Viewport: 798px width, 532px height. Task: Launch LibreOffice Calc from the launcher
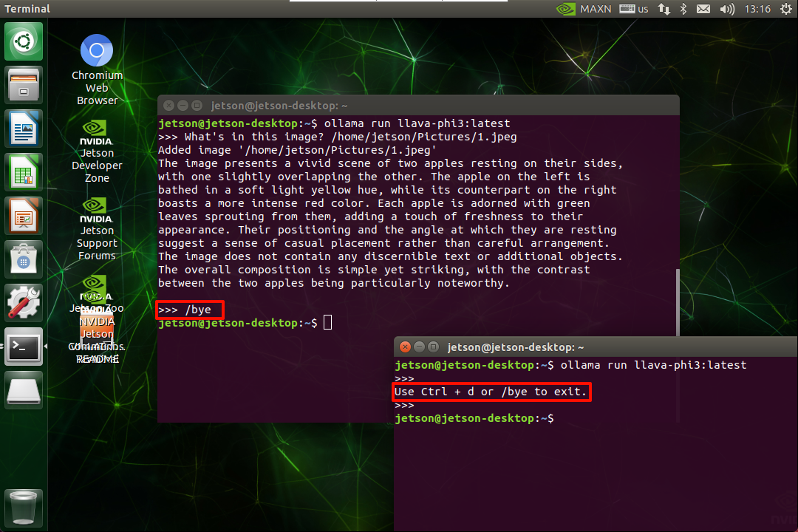(x=24, y=172)
